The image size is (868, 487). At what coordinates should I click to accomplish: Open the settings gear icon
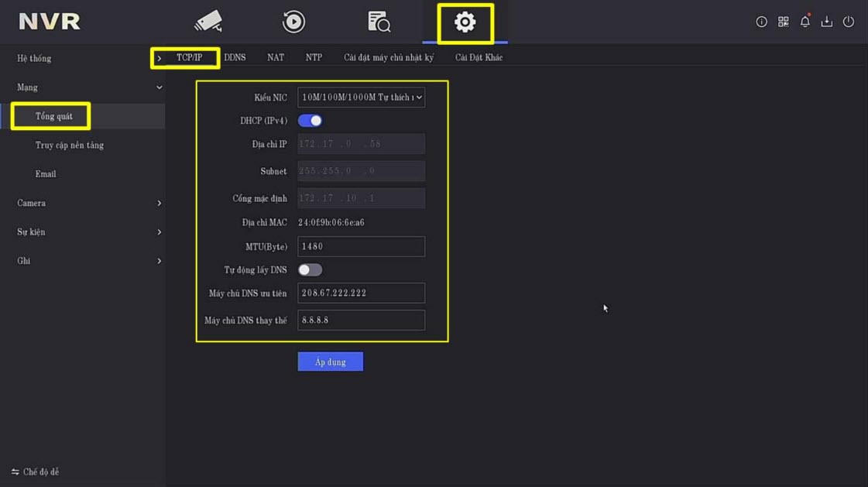(465, 22)
